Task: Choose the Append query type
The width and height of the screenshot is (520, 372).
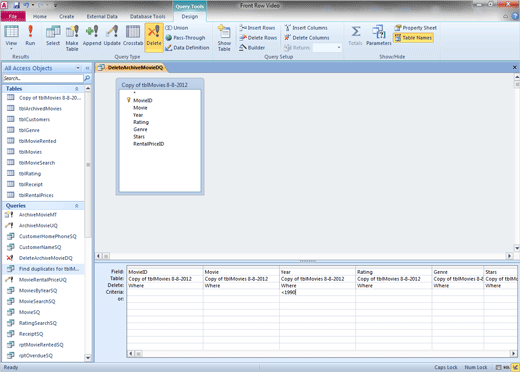Action: pyautogui.click(x=92, y=35)
